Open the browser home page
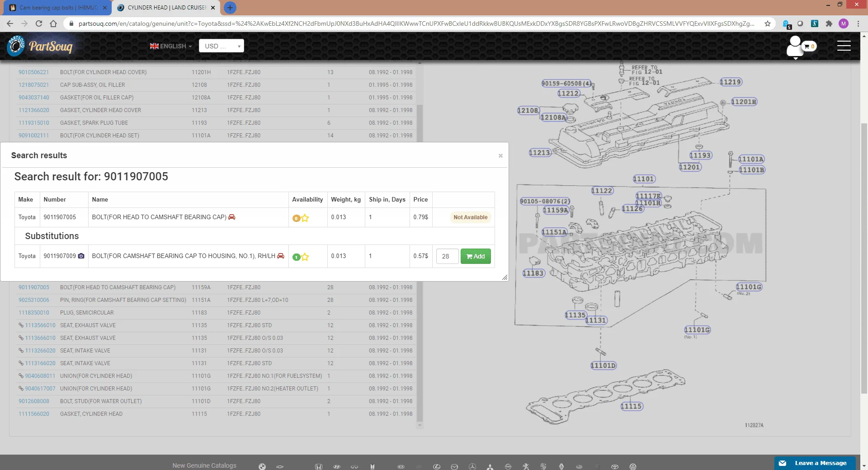The image size is (868, 470). coord(53,23)
